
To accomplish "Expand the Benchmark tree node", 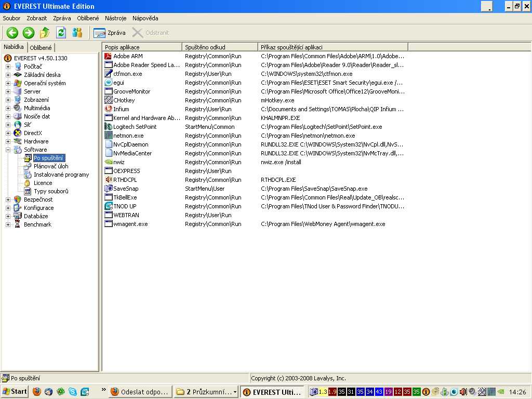I will pos(8,224).
